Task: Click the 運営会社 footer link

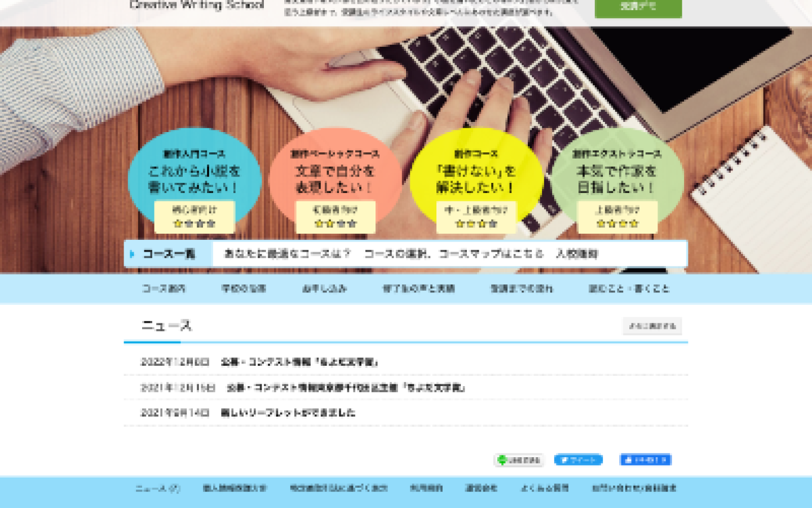Action: click(480, 488)
